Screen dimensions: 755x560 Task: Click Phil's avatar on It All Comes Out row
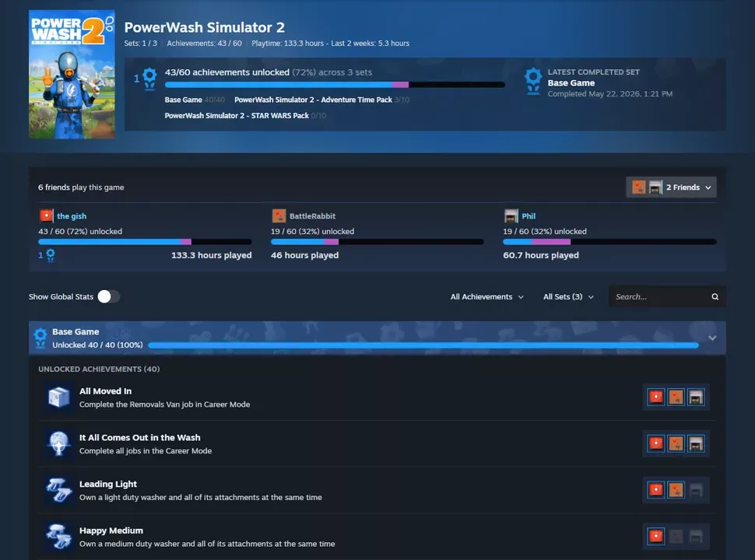(696, 443)
